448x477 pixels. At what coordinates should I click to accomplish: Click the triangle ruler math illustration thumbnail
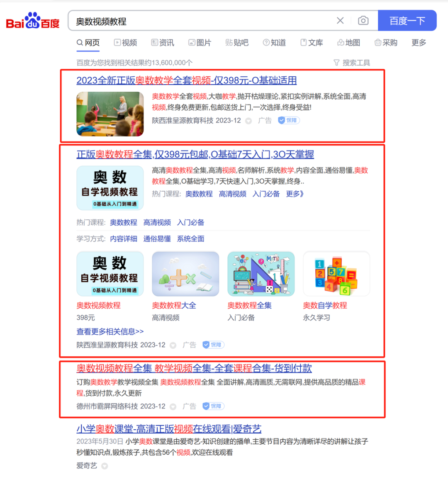click(261, 274)
